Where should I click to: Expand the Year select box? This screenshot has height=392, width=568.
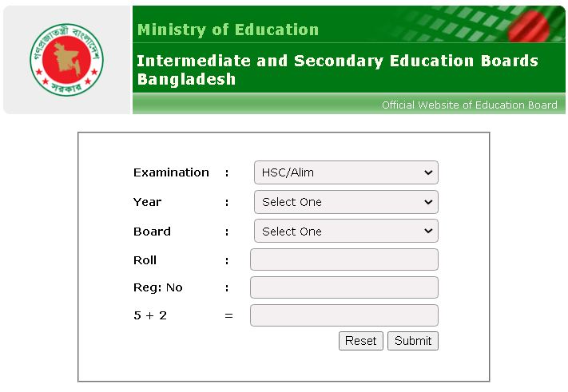pos(345,202)
